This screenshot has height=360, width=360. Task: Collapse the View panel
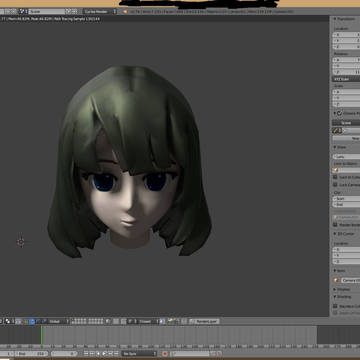click(x=335, y=147)
